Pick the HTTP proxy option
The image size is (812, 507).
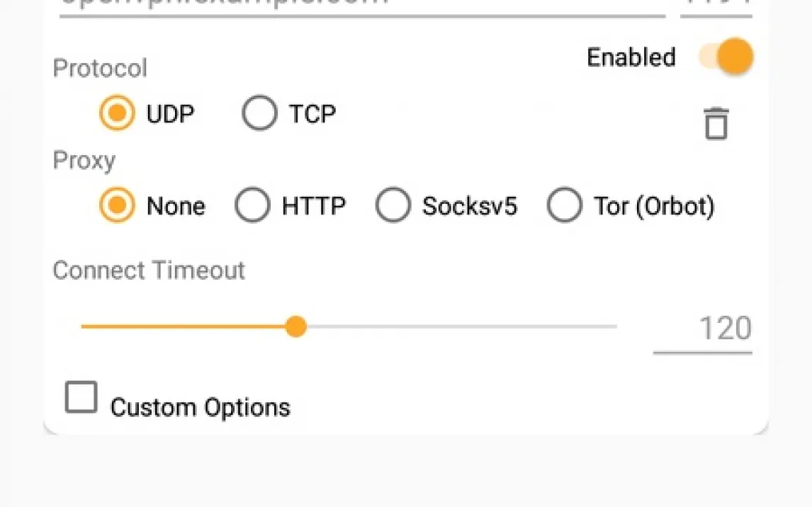pos(253,206)
